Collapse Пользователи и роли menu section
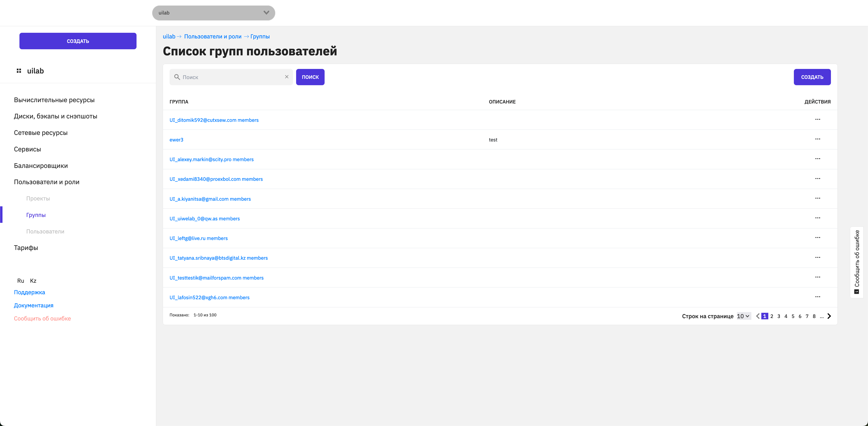The height and width of the screenshot is (426, 868). coord(47,182)
